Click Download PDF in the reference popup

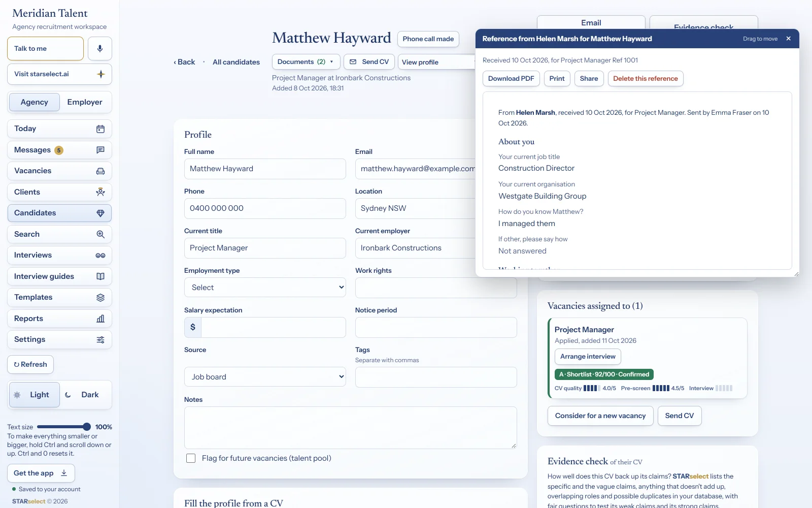[x=511, y=79]
